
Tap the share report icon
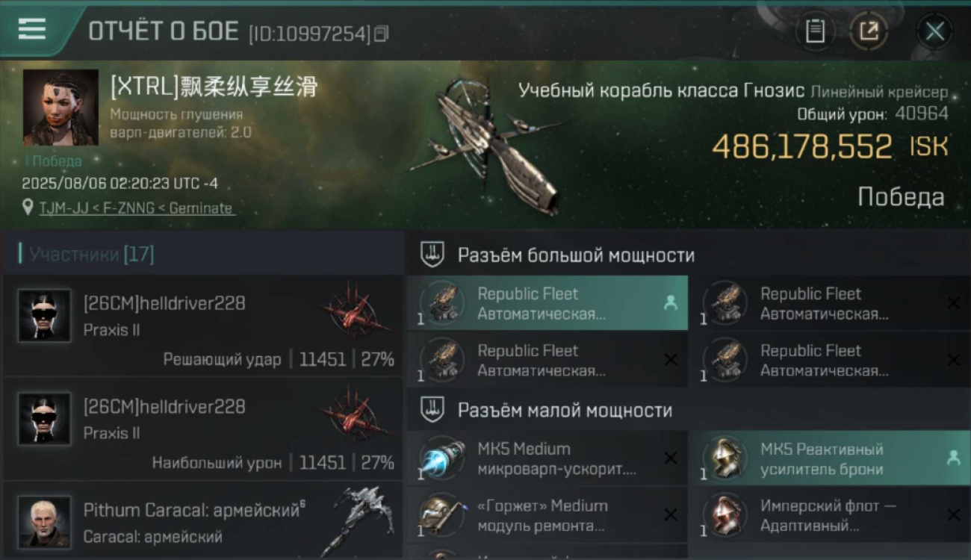[x=869, y=31]
